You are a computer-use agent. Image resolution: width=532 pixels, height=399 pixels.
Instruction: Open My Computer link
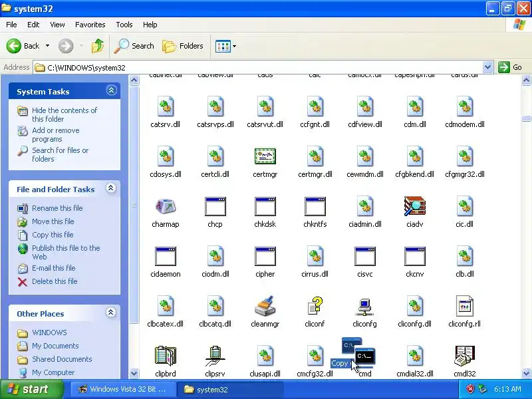coord(53,372)
